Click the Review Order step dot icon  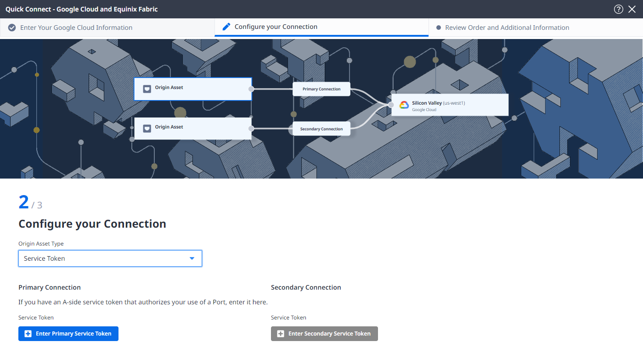coord(438,28)
